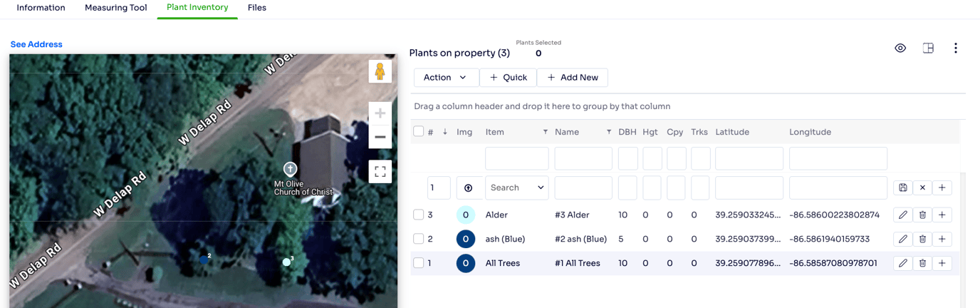Switch to the Measuring Tool tab
980x308 pixels.
coord(115,8)
